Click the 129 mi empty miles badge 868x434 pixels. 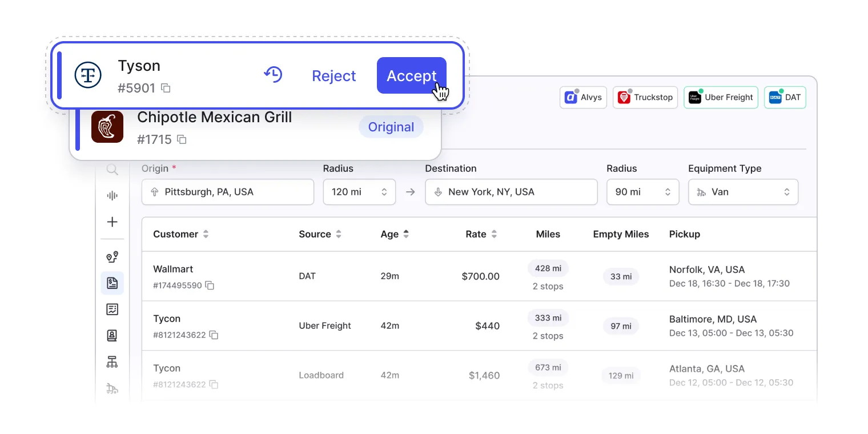tap(621, 376)
